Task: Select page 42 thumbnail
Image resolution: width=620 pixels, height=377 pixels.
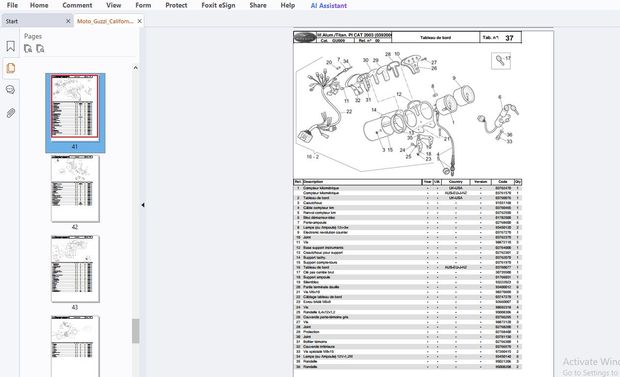Action: coord(75,188)
